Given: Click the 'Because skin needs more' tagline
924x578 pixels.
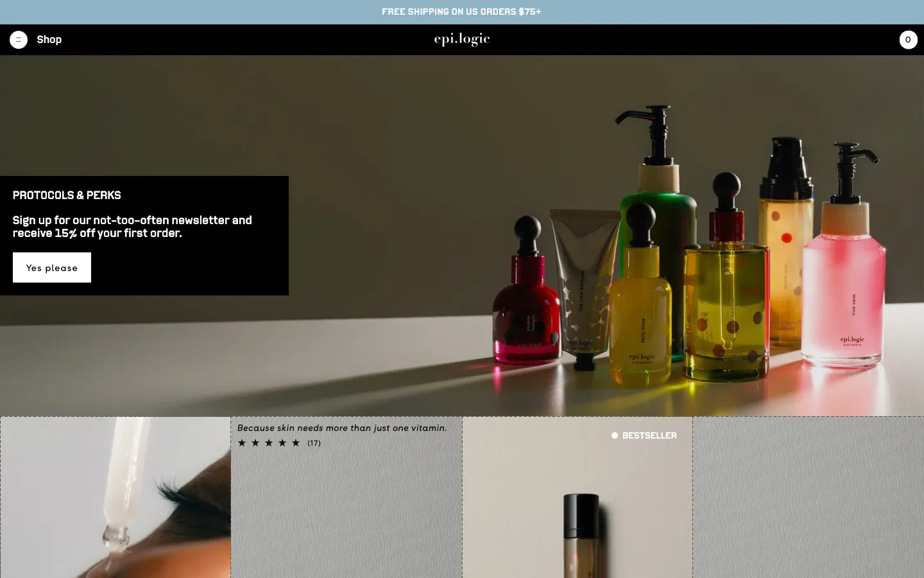Looking at the screenshot, I should pyautogui.click(x=342, y=428).
